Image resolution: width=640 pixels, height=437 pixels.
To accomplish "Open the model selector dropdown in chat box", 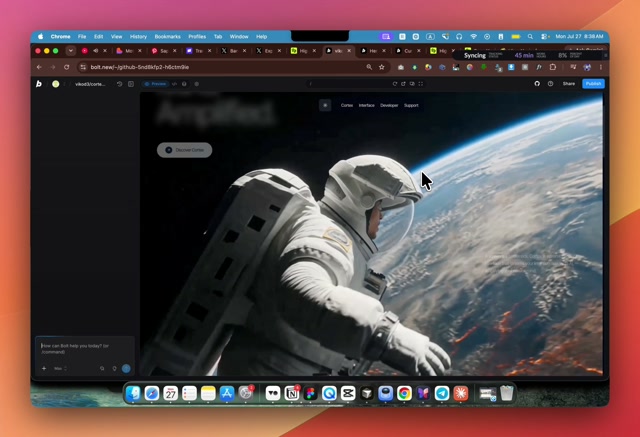I will [x=60, y=368].
